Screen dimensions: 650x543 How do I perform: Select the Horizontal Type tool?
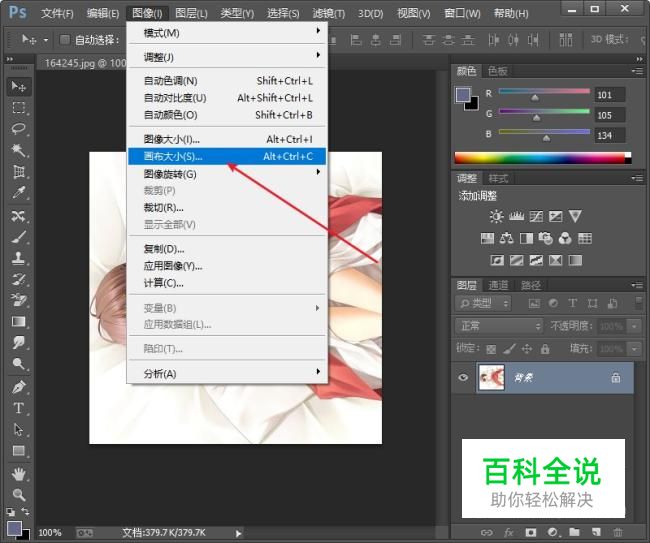pos(19,408)
